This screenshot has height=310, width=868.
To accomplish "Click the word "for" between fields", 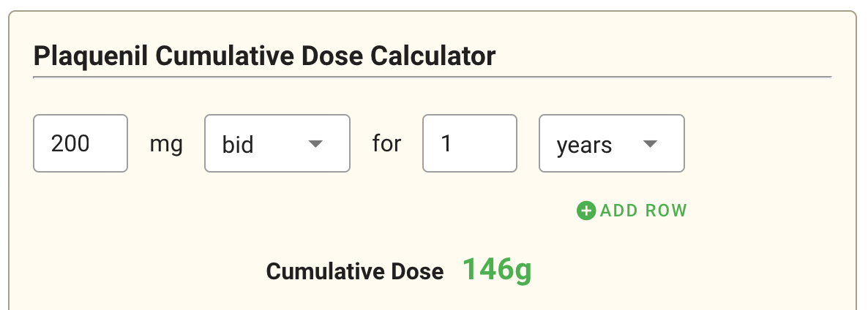I will tap(386, 143).
